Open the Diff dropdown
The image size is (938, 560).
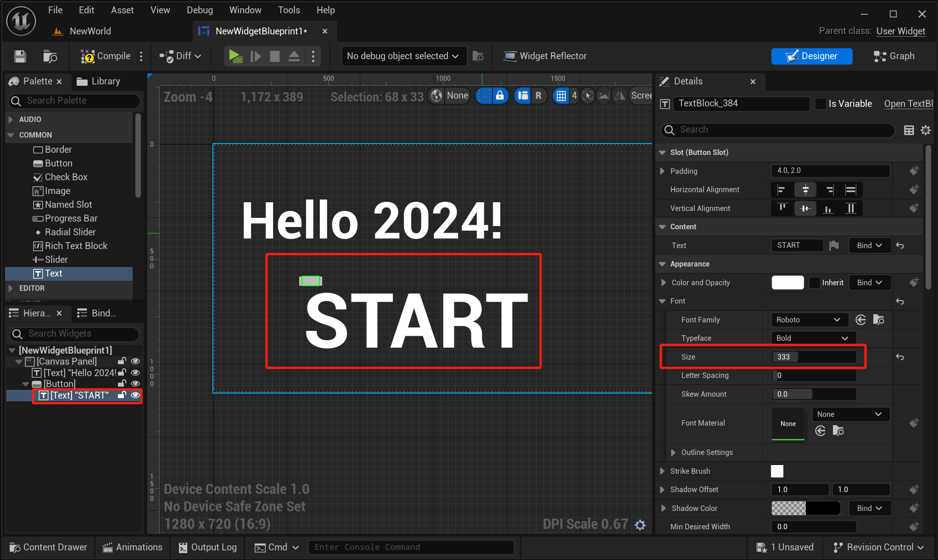pos(180,56)
